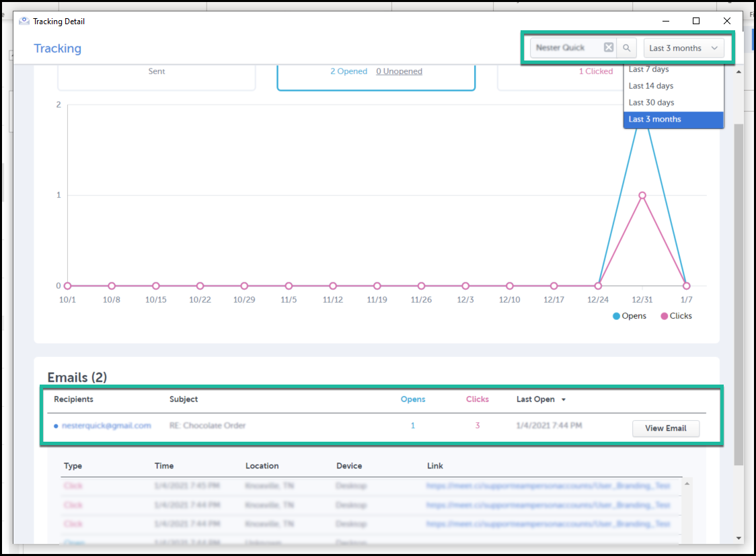756x556 pixels.
Task: Close the Tracking Detail window
Action: coord(727,21)
